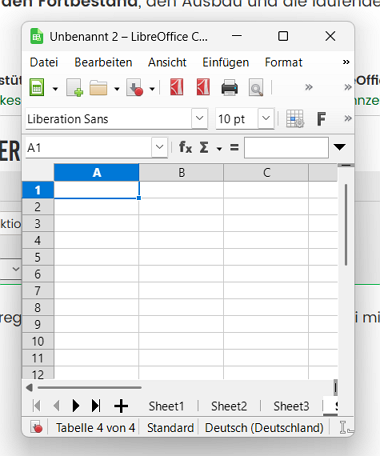
Task: Click the New Spreadsheet icon
Action: coord(37,88)
